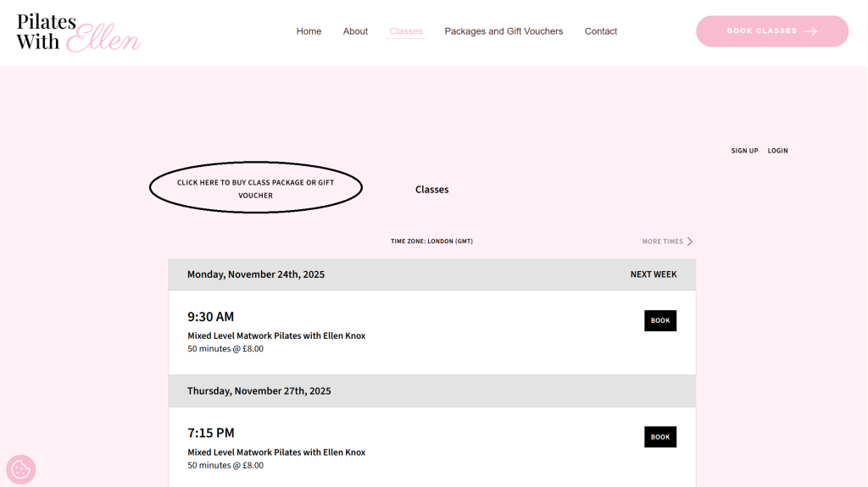Jump to Next Week schedule
This screenshot has height=487, width=868.
tap(653, 274)
